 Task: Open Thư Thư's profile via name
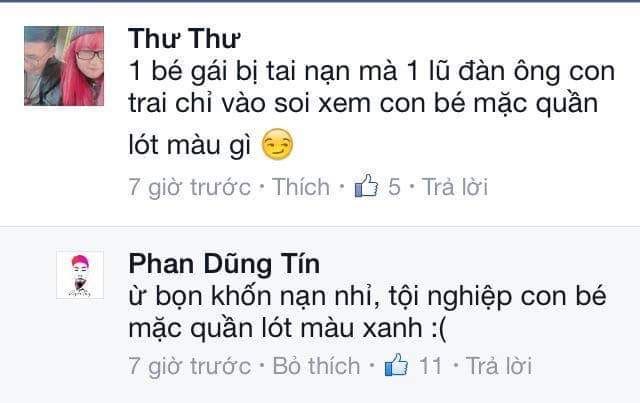[x=184, y=39]
